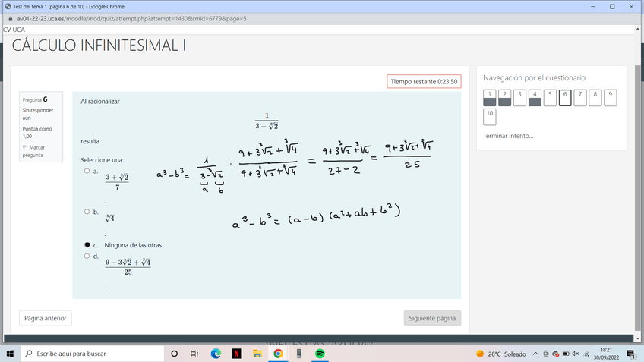
Task: Choose option c 'Ninguna de las otras'
Action: pyautogui.click(x=87, y=245)
